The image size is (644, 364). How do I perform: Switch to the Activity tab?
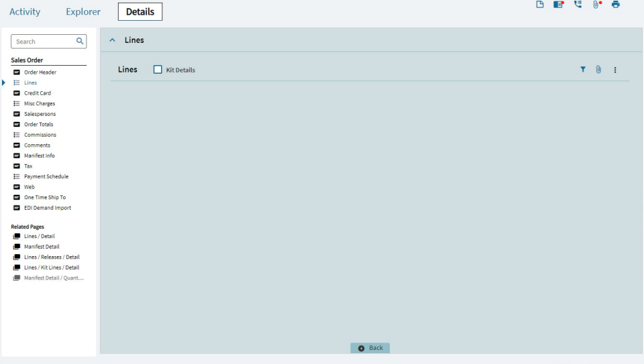tap(25, 11)
